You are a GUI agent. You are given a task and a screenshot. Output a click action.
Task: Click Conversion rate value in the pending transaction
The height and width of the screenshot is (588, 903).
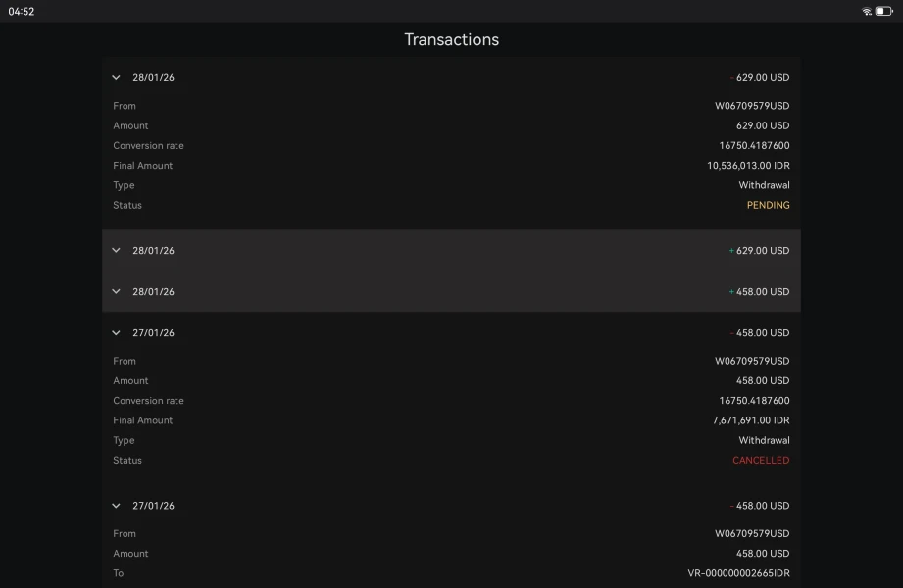click(x=754, y=146)
